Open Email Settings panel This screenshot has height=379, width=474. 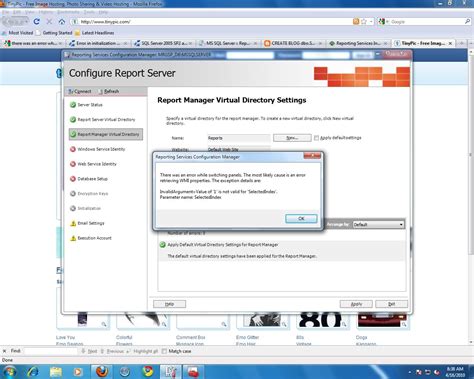coord(87,223)
